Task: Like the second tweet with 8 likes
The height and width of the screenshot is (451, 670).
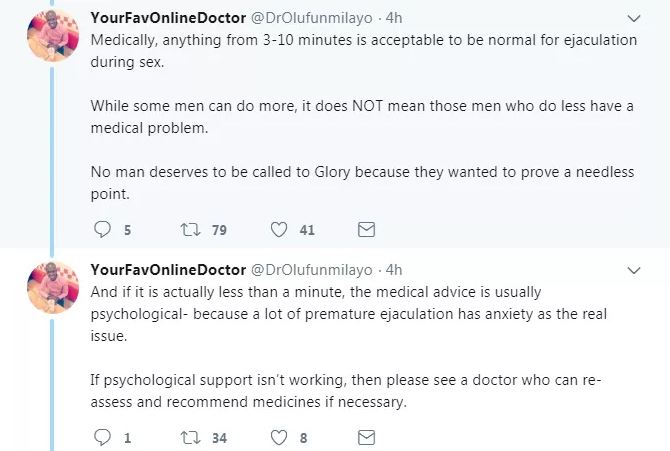Action: point(280,437)
